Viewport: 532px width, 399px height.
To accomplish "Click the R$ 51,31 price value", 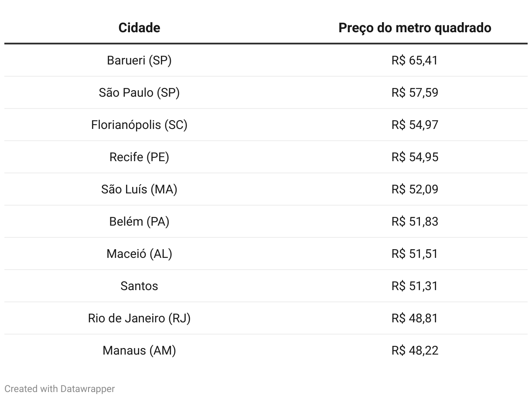I will (415, 286).
